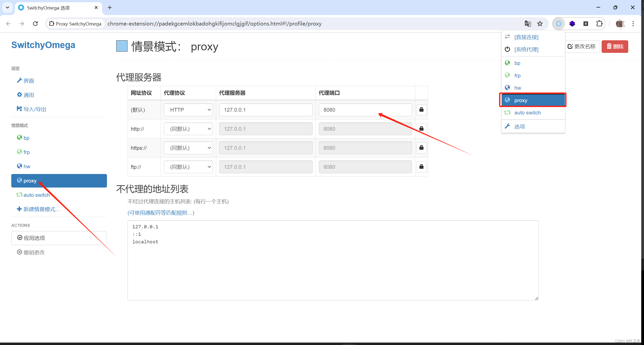
Task: Click the bypass list text area
Action: tap(333, 260)
